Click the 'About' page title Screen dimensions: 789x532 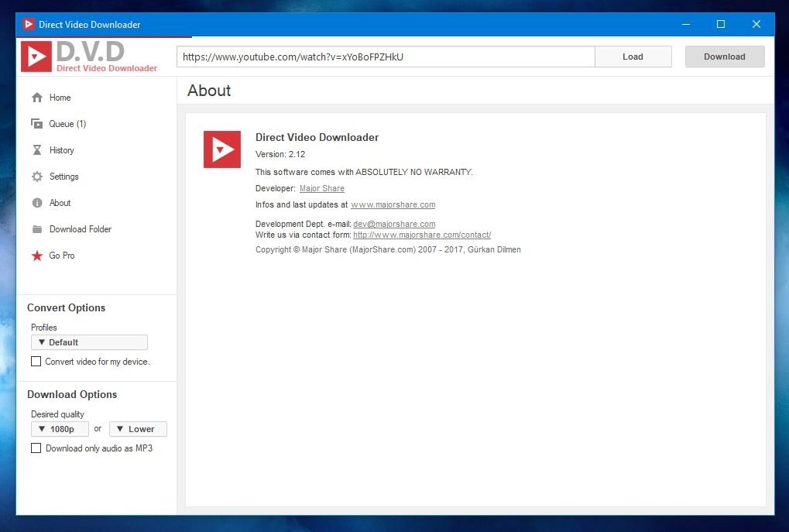209,91
